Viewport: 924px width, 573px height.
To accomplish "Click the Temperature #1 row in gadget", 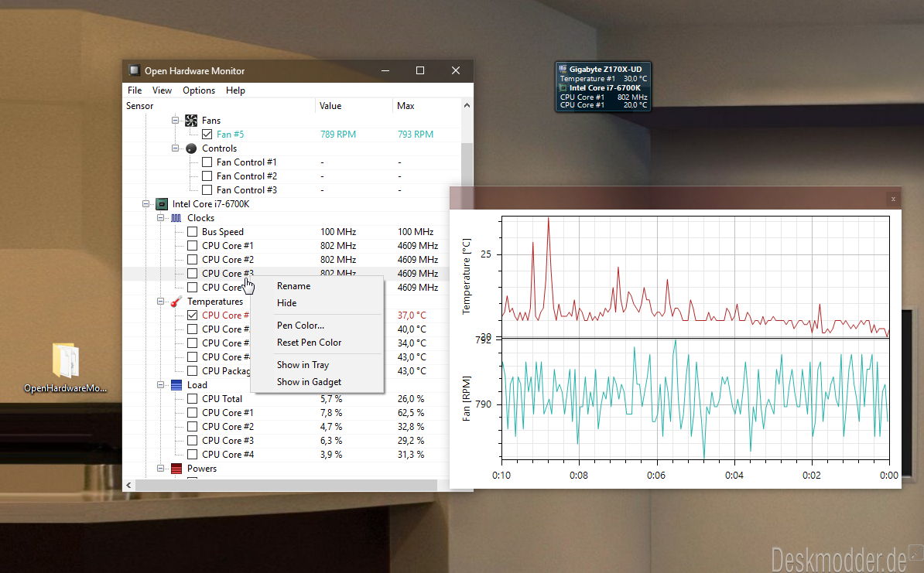I will coord(604,78).
